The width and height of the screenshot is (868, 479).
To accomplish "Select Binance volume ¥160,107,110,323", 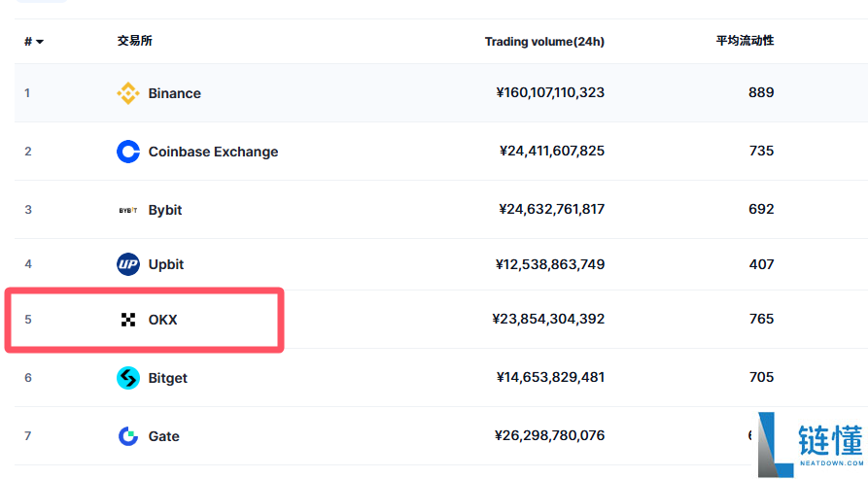I will coord(550,92).
